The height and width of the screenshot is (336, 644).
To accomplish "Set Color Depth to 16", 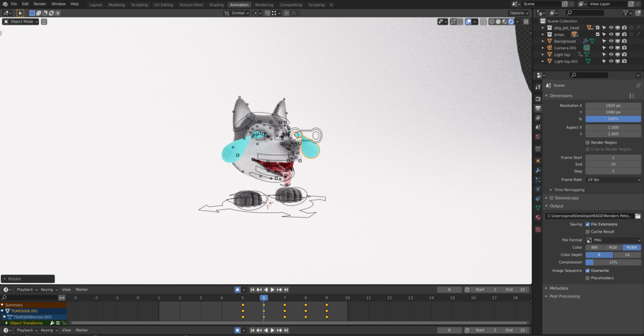I will (627, 255).
